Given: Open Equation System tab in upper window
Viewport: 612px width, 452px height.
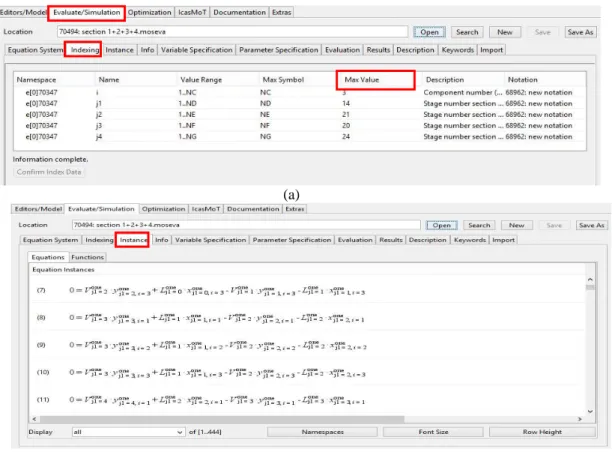Looking at the screenshot, I should pos(35,50).
